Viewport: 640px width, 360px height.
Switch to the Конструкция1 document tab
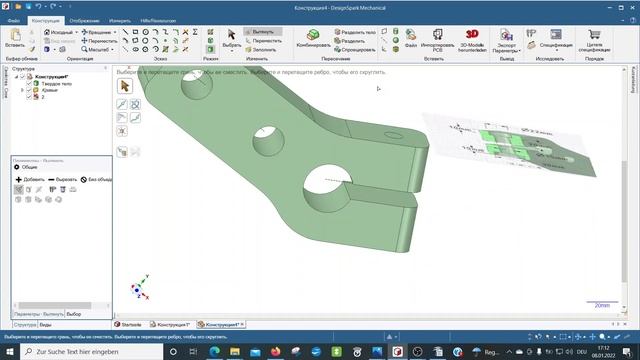[x=170, y=324]
